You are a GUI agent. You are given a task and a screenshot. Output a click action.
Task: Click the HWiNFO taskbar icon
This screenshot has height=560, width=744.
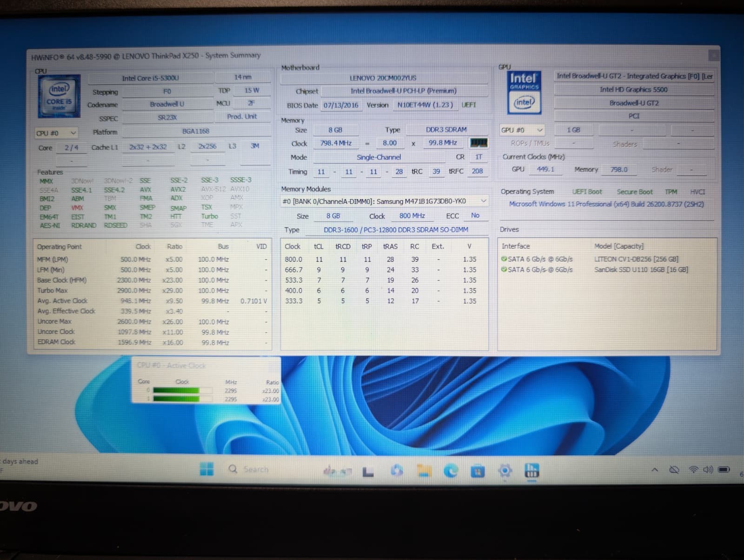point(532,471)
